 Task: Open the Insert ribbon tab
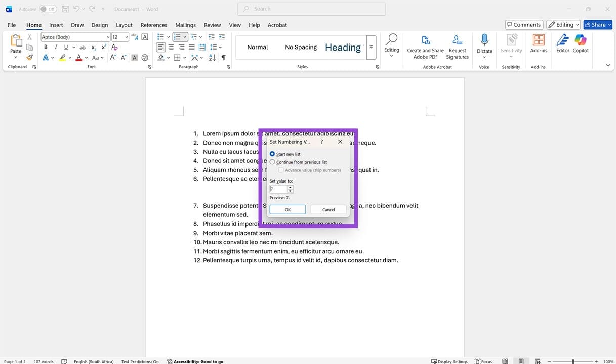56,25
